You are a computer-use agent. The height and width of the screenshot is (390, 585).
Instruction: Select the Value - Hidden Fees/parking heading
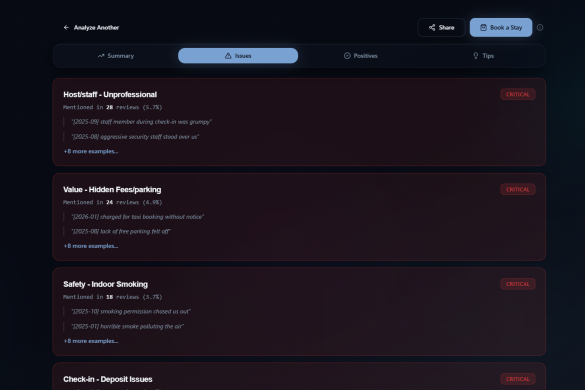112,190
